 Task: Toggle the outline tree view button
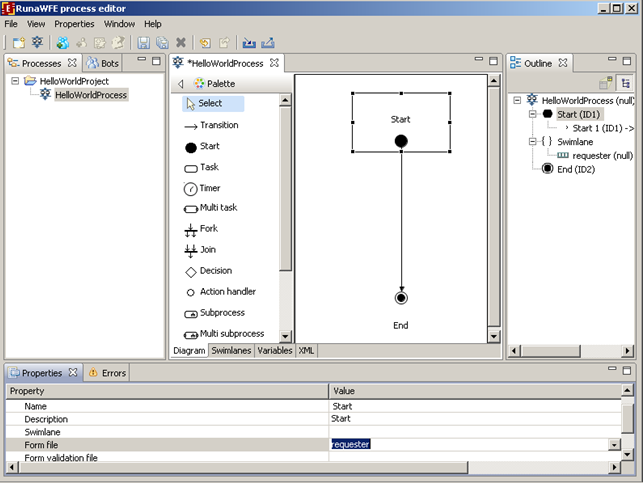(x=626, y=84)
